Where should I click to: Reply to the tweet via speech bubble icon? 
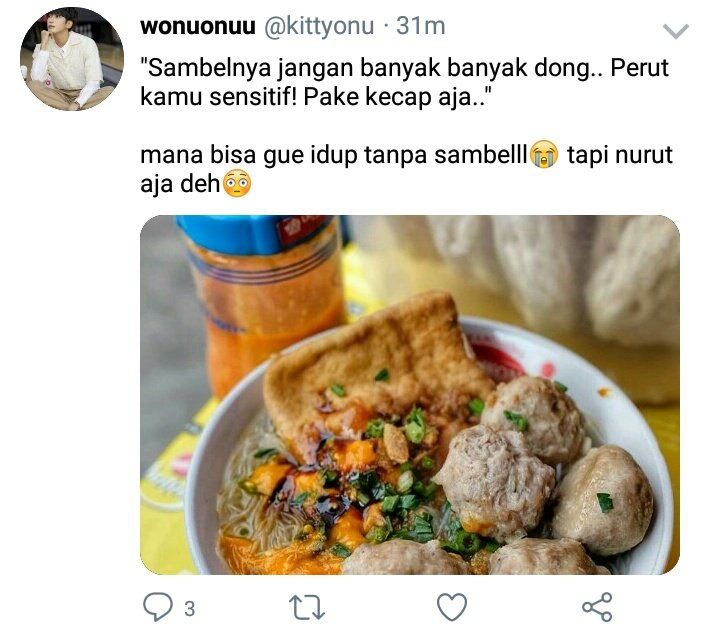[x=158, y=607]
